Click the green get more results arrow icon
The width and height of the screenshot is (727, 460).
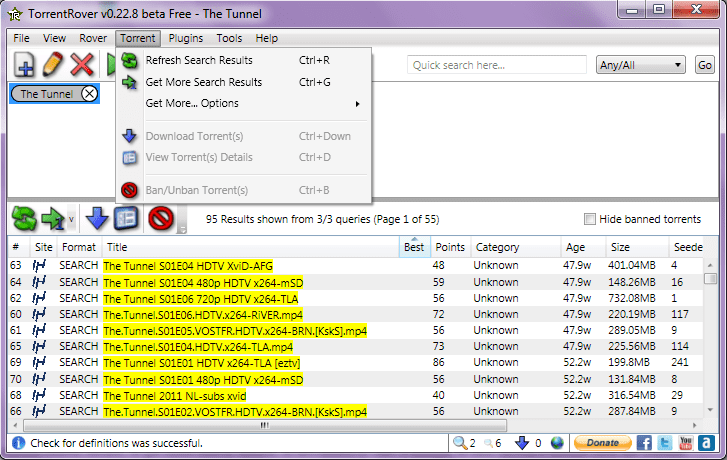(53, 218)
